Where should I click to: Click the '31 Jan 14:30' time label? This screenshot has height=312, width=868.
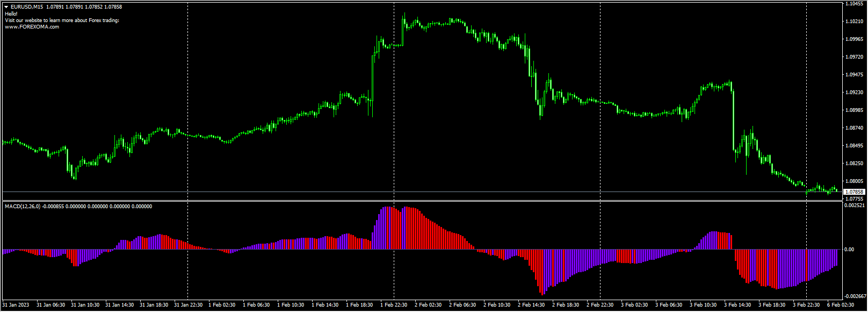[x=119, y=305]
